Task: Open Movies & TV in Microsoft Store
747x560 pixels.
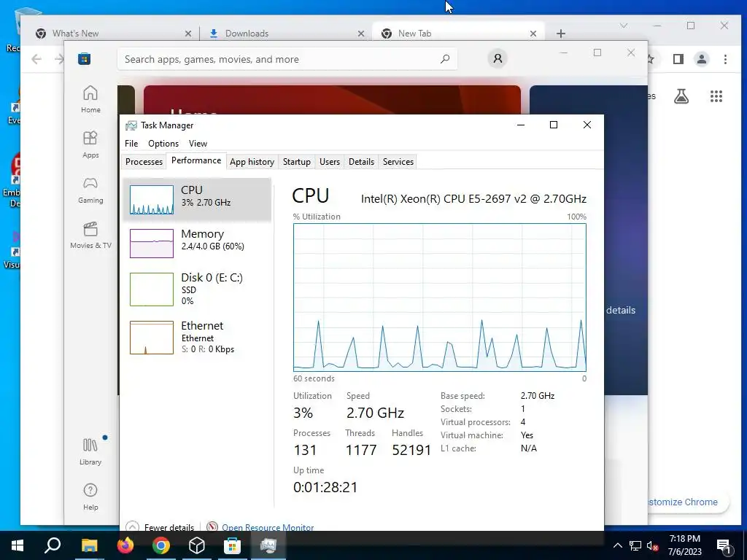Action: click(90, 236)
